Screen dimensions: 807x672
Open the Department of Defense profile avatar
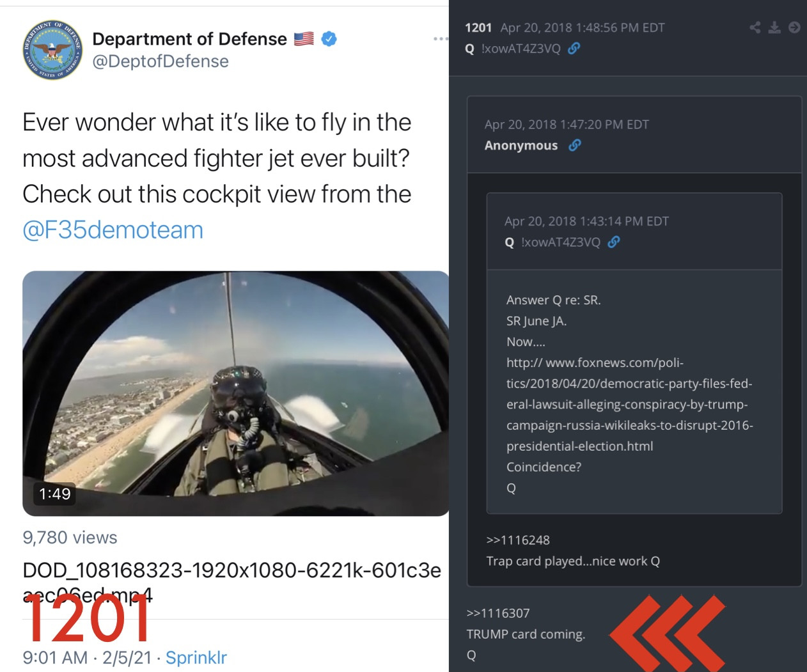point(53,49)
